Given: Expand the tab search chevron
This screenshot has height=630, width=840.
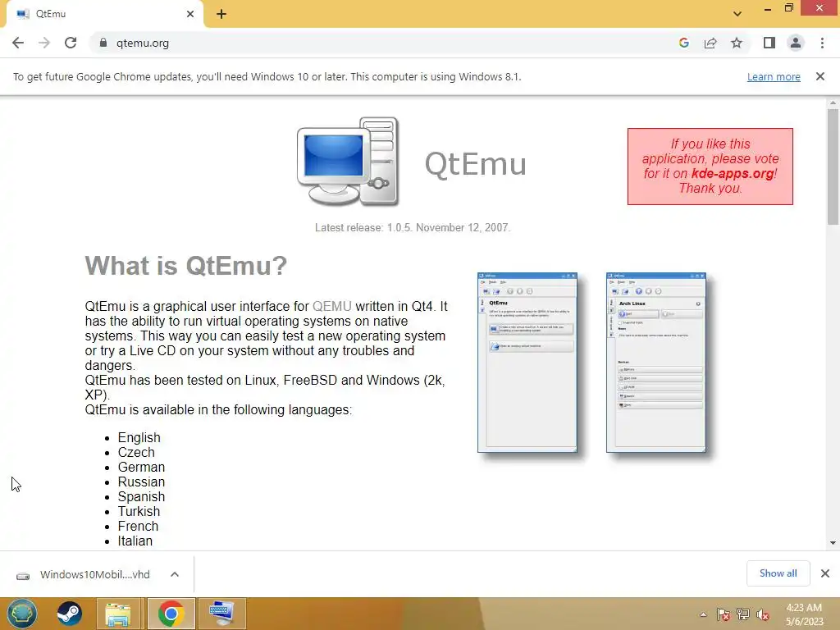Looking at the screenshot, I should tap(737, 14).
